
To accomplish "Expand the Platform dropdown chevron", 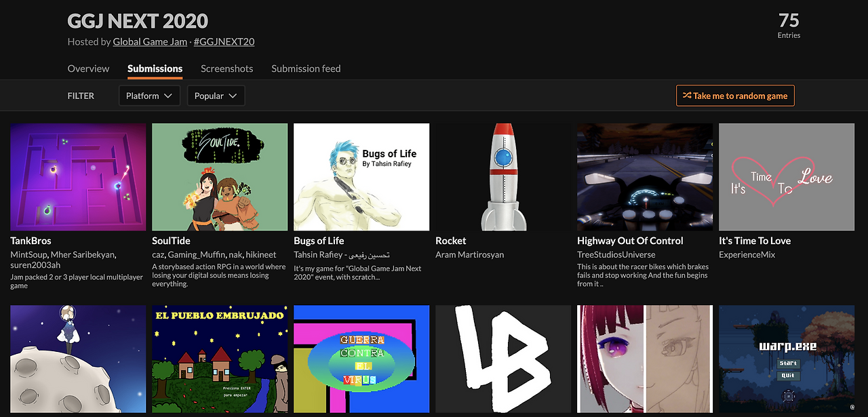I will tap(167, 96).
